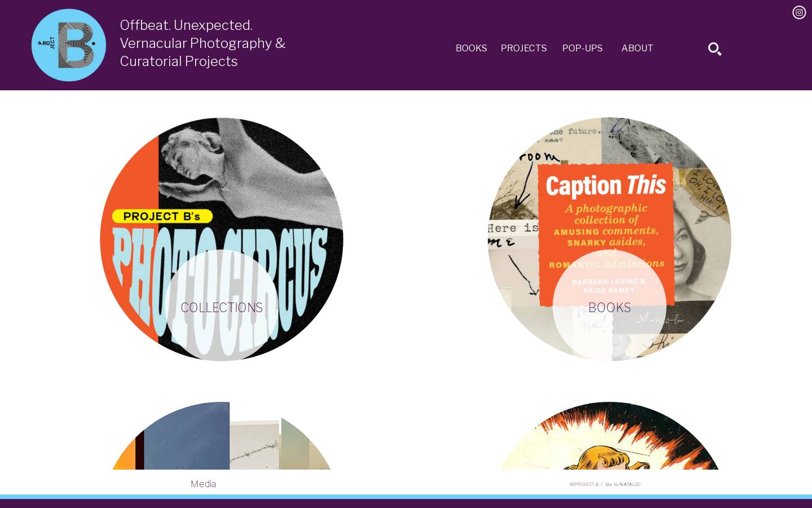Image resolution: width=812 pixels, height=508 pixels.
Task: Open the BOOKS circle label
Action: (610, 308)
